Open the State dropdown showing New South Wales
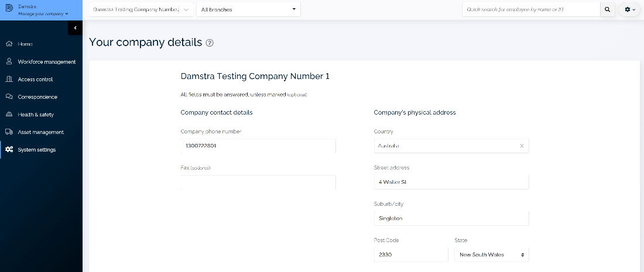 tap(492, 254)
